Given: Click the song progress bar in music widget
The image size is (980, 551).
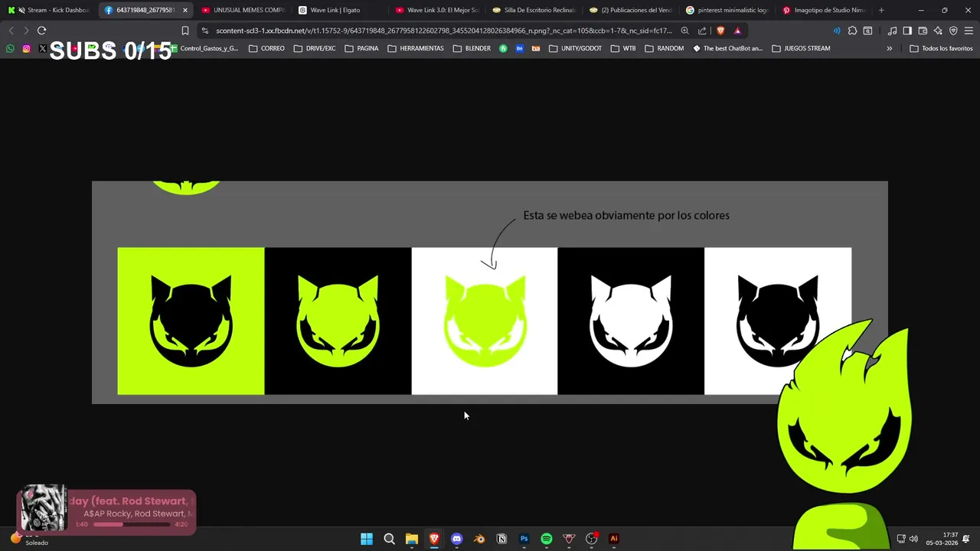Looking at the screenshot, I should point(132,524).
